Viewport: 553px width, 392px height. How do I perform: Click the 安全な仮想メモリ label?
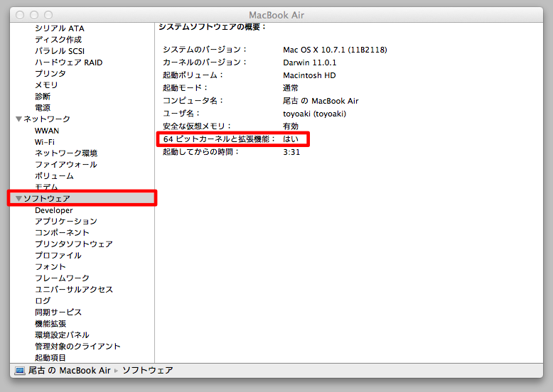point(197,126)
